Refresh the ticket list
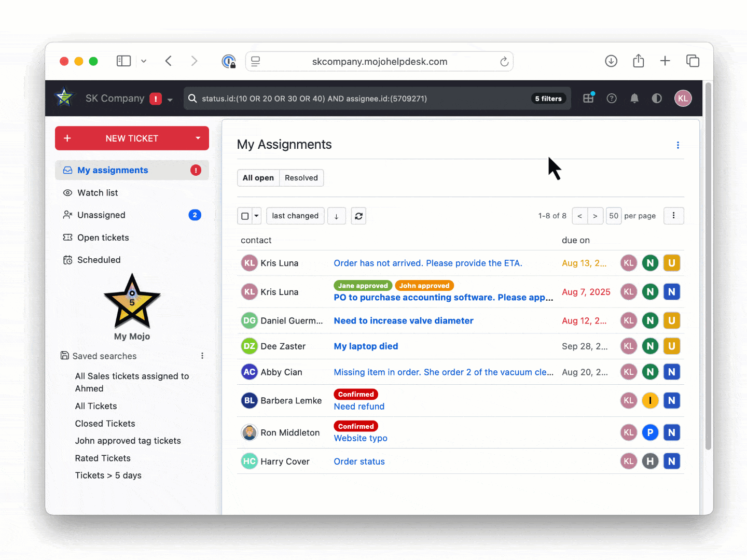This screenshot has height=560, width=747. click(358, 216)
